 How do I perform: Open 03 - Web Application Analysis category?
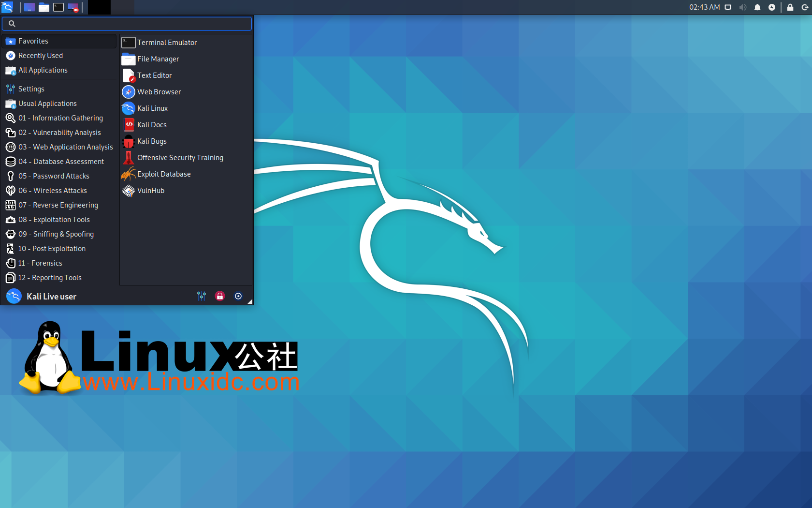[59, 147]
